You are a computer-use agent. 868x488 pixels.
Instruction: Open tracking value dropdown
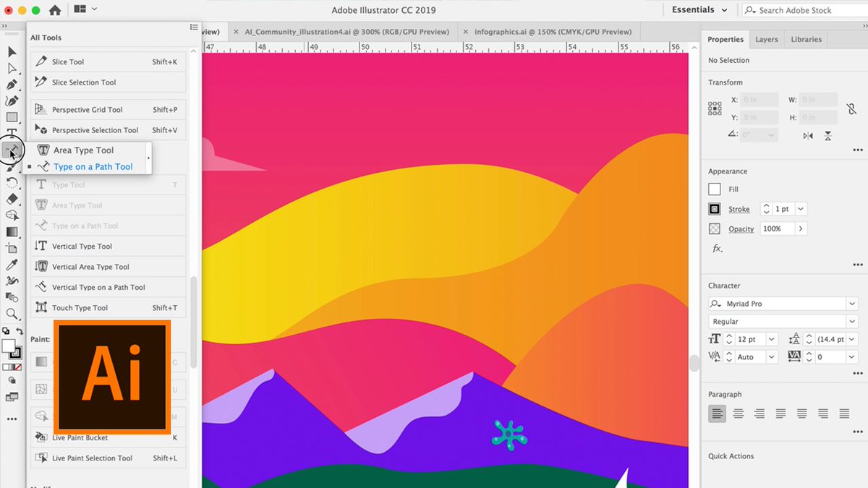[853, 357]
